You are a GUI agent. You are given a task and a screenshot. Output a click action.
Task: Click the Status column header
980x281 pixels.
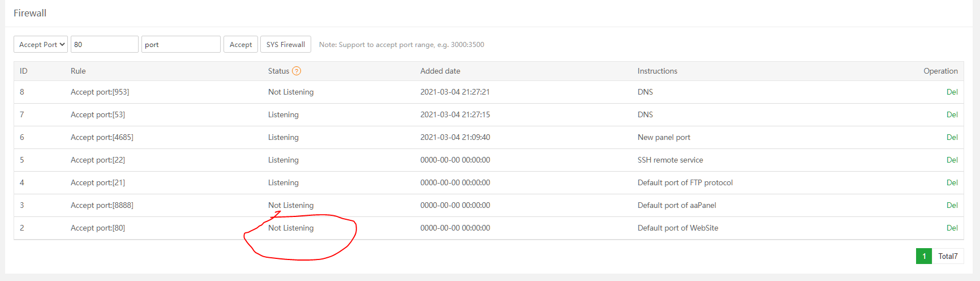pyautogui.click(x=278, y=71)
